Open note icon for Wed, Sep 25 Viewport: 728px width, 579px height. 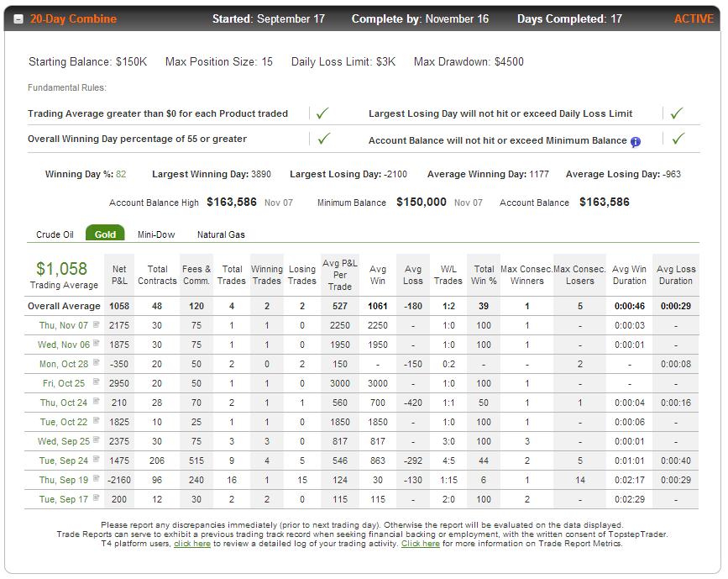(96, 440)
